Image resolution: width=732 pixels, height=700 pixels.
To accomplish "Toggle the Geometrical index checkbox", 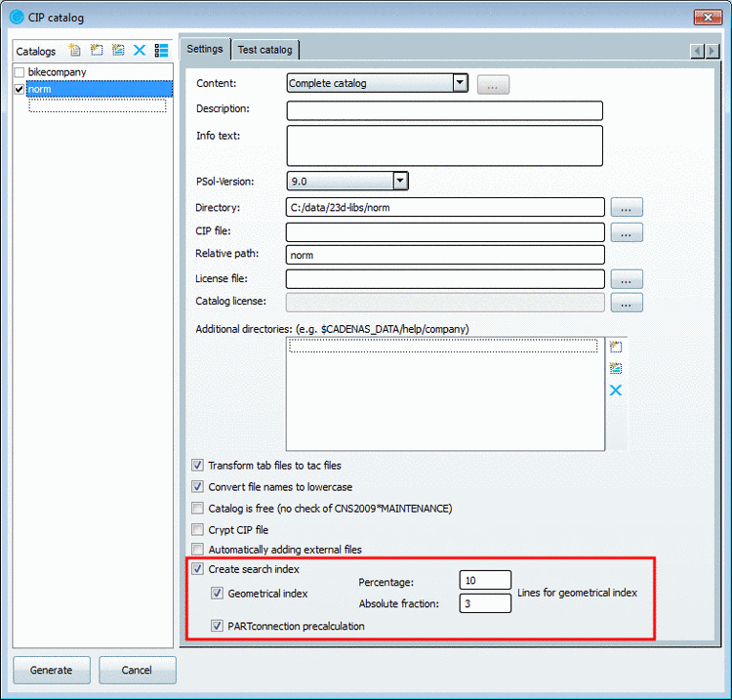I will point(217,593).
